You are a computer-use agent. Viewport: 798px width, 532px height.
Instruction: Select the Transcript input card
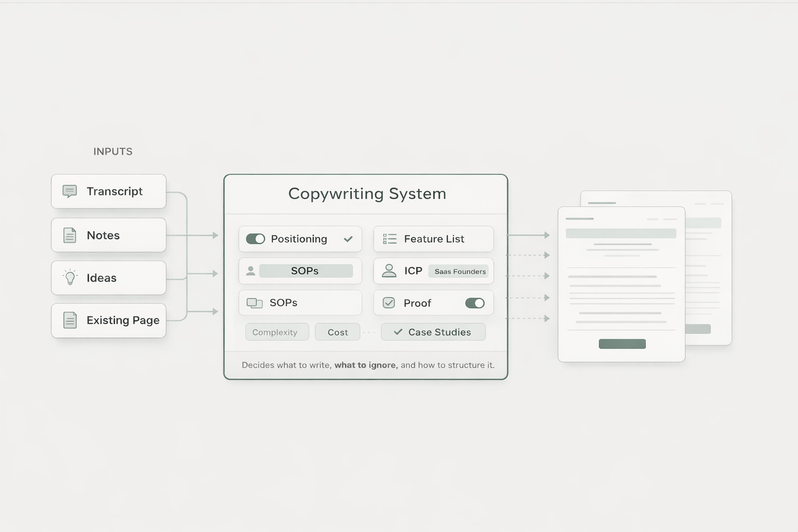tap(109, 191)
